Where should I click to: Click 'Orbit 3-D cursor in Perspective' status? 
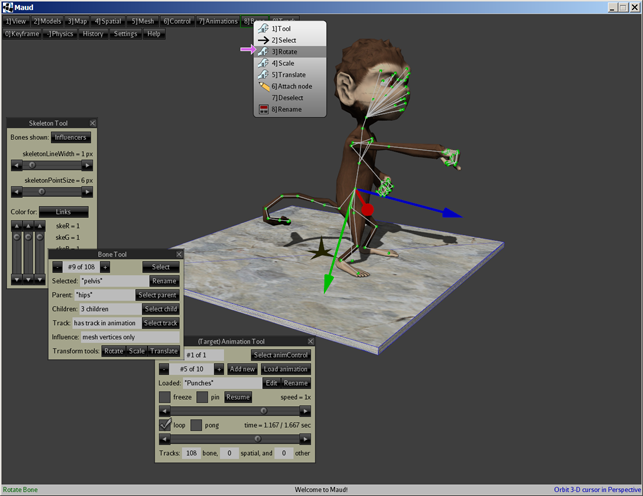[x=597, y=489]
